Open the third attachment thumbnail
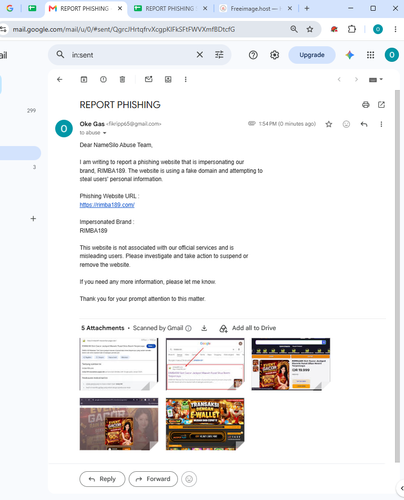This screenshot has width=404, height=500. click(x=291, y=364)
